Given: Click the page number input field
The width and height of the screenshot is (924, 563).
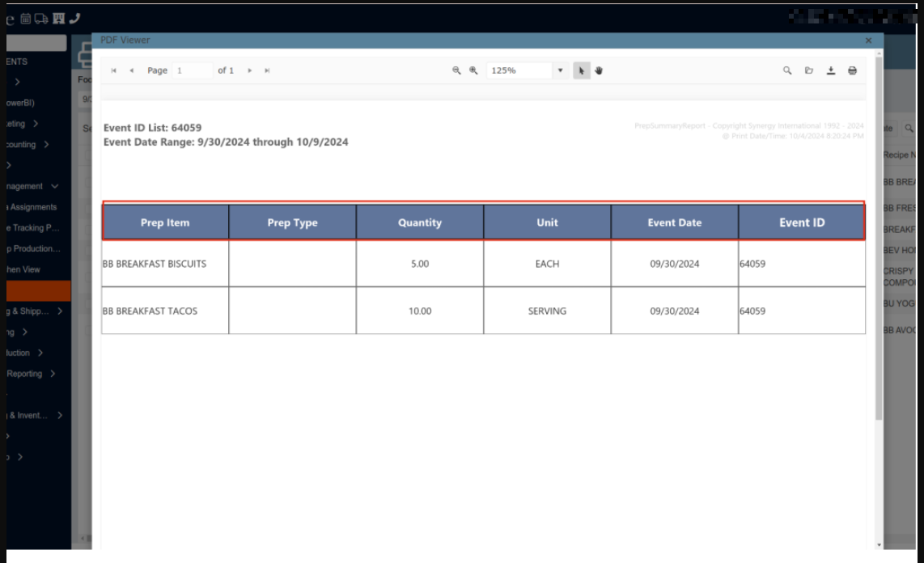Looking at the screenshot, I should click(192, 70).
